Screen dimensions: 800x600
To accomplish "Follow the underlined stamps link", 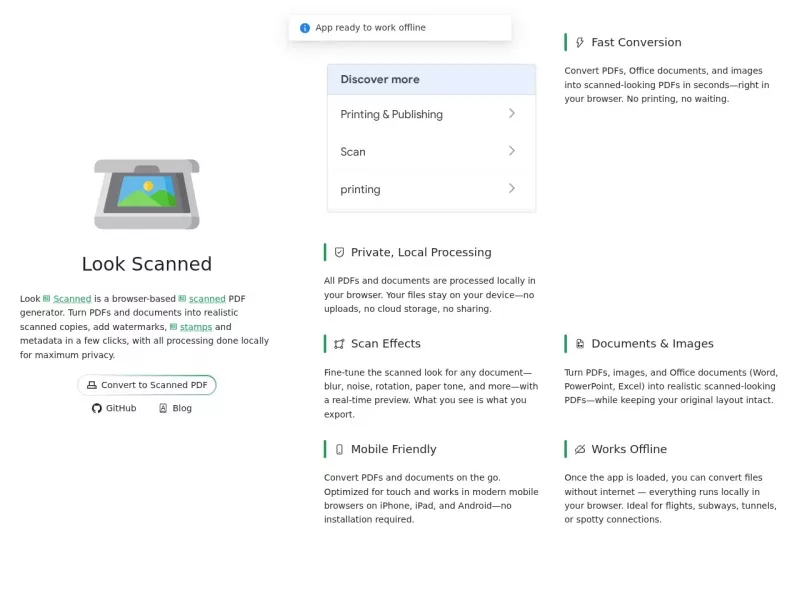I will 195,327.
